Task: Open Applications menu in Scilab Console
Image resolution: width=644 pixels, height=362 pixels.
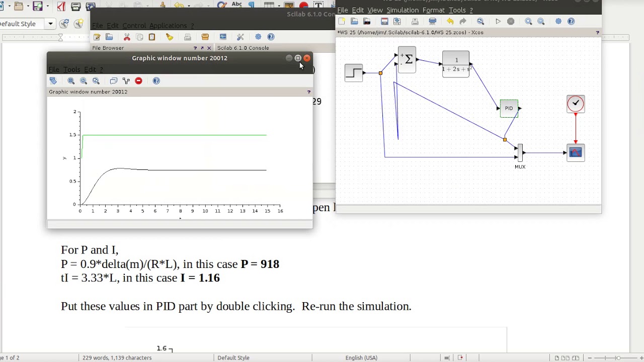Action: point(168,26)
